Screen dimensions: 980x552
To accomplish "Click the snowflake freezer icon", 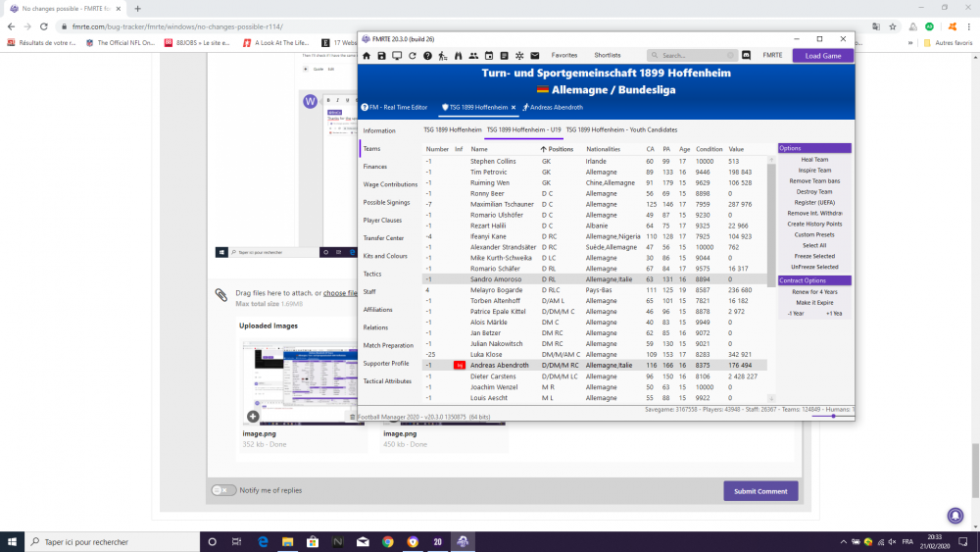I will point(519,56).
